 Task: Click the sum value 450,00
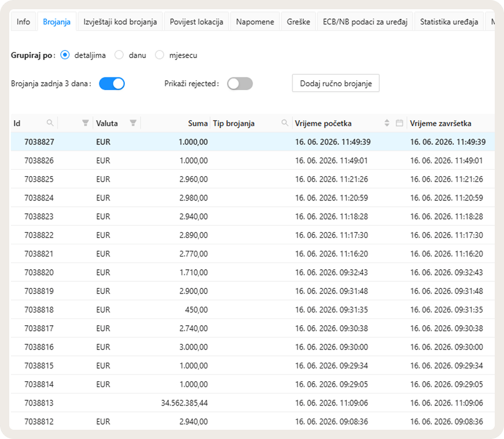[x=196, y=310]
